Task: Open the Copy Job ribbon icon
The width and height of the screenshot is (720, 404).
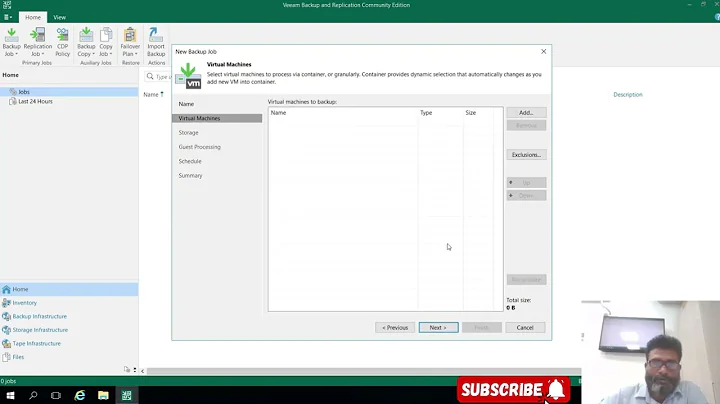Action: point(106,42)
